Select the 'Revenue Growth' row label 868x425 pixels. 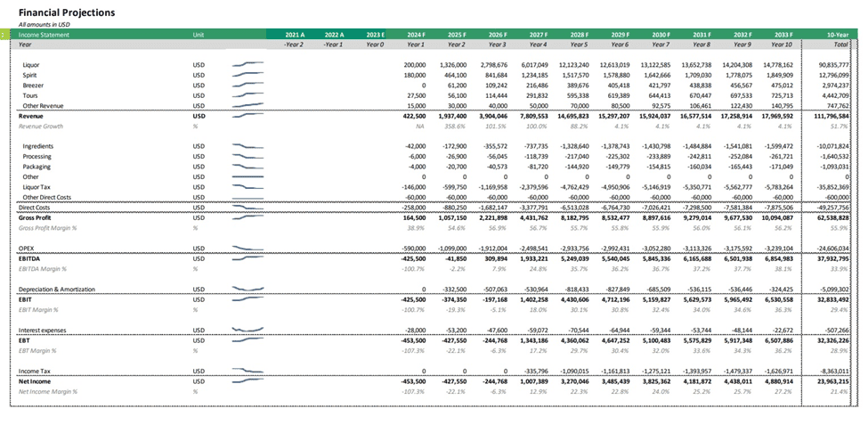(x=40, y=127)
